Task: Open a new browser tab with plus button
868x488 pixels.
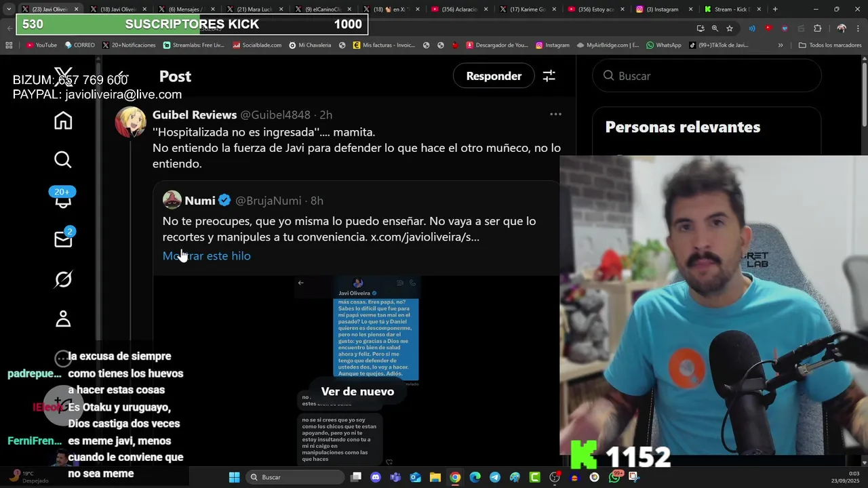Action: tap(775, 9)
